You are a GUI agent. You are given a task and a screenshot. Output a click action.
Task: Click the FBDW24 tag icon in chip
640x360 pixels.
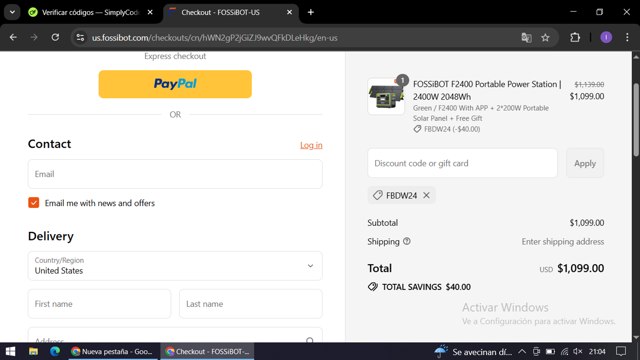tap(378, 195)
